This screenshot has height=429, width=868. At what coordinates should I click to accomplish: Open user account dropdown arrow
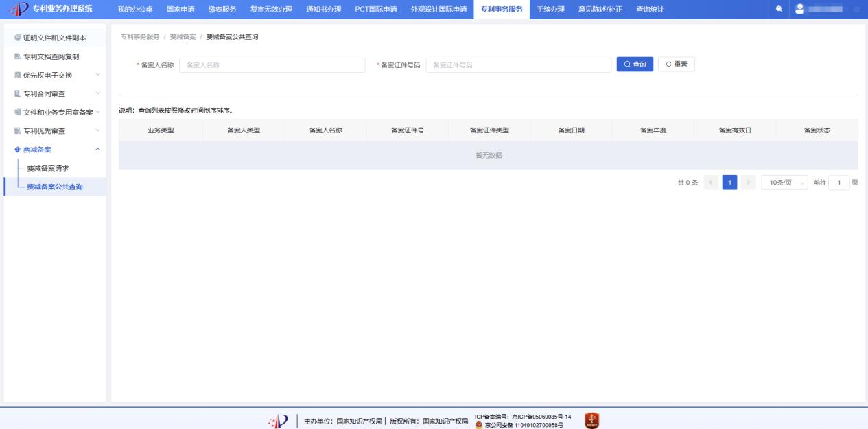(858, 9)
